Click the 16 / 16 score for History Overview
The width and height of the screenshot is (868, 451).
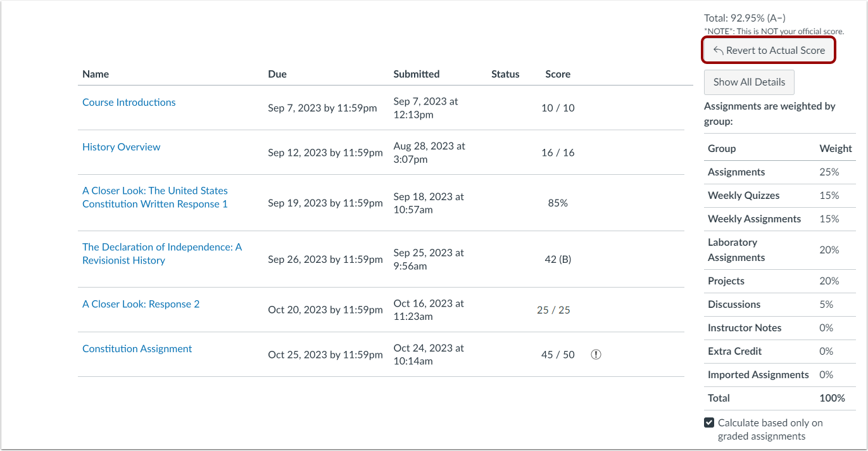(558, 153)
